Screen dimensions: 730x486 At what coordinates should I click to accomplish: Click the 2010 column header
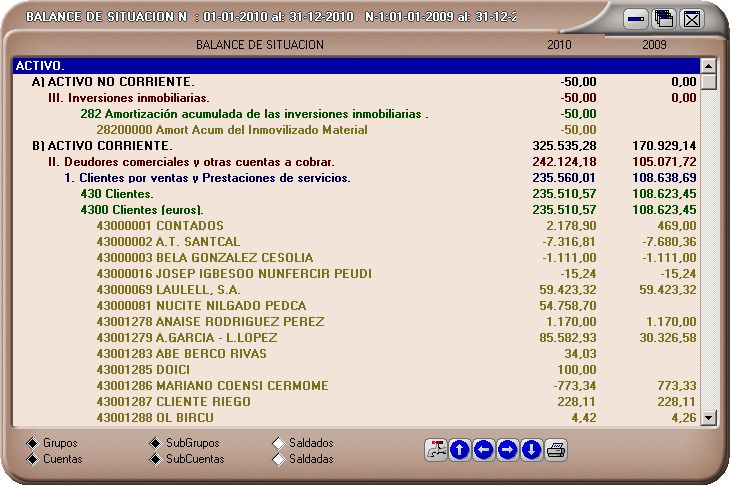coord(560,45)
